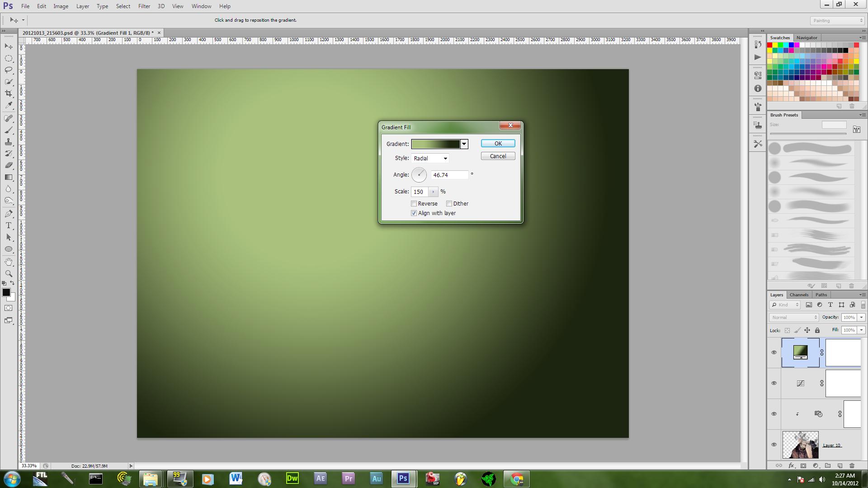Screen dimensions: 868x488
Task: Click Cancel in Gradient Fill dialog
Action: [x=498, y=156]
